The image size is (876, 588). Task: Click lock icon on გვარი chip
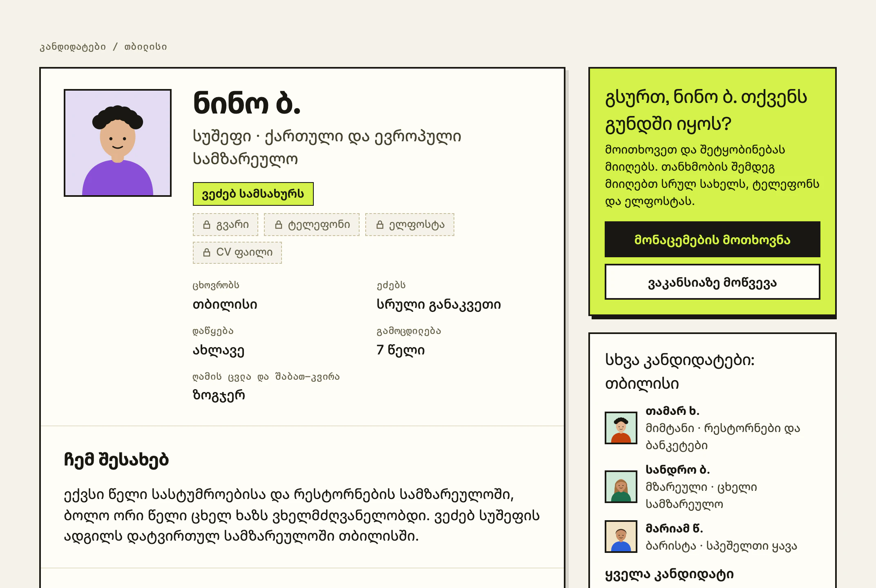tap(207, 225)
